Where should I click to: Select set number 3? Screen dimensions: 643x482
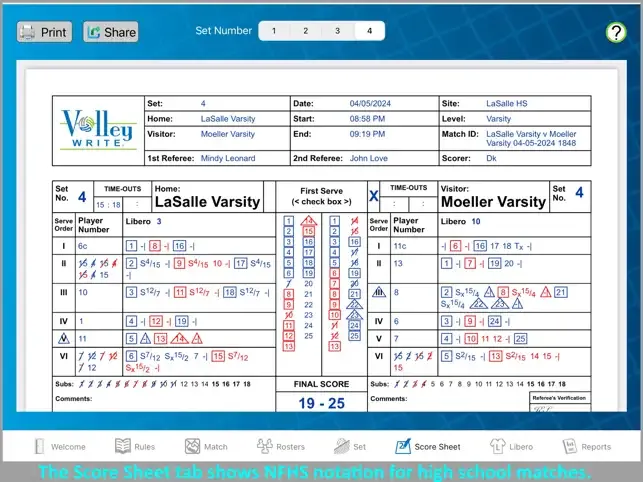coord(337,31)
